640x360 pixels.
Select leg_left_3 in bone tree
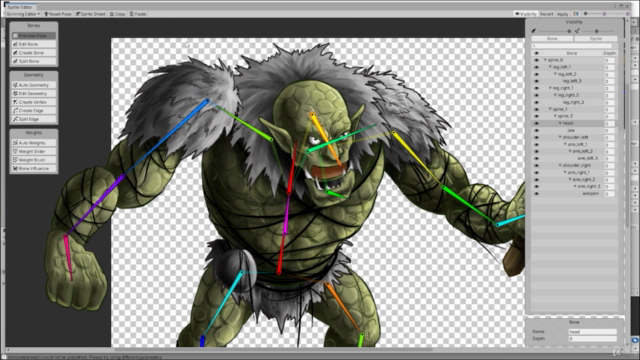click(572, 81)
